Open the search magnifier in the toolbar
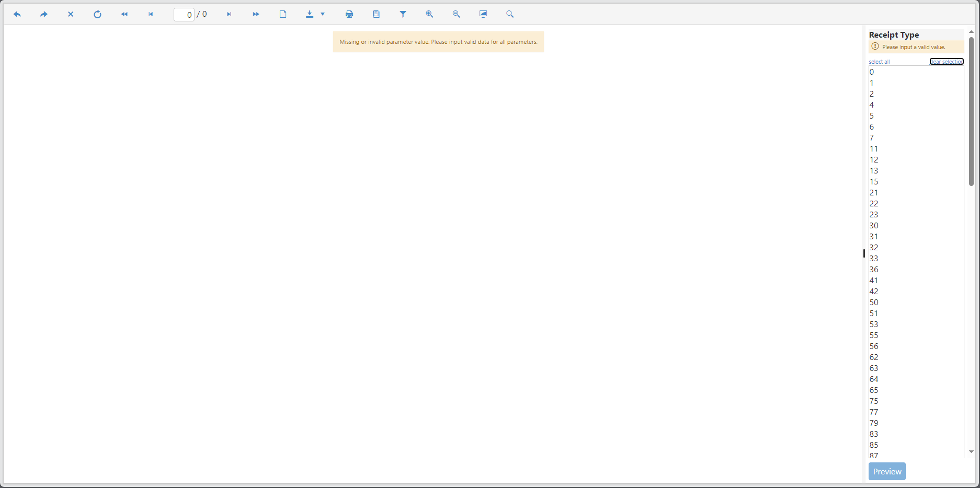The width and height of the screenshot is (980, 488). (x=510, y=15)
